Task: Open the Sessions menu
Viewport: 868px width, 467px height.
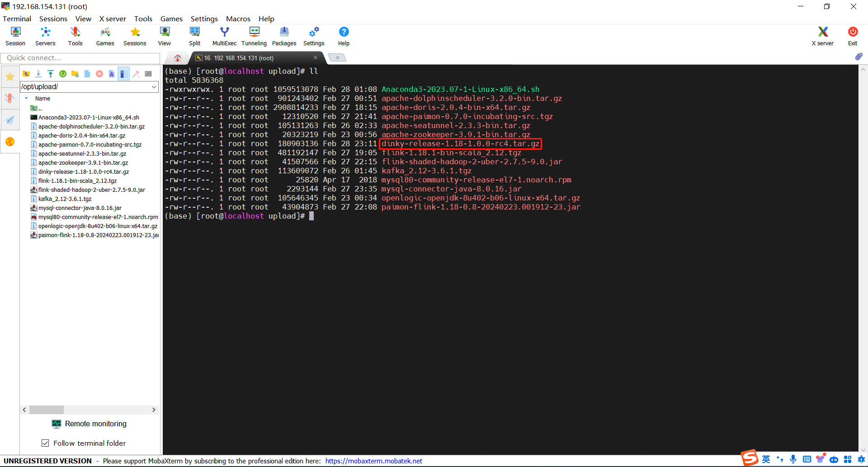Action: click(x=53, y=19)
